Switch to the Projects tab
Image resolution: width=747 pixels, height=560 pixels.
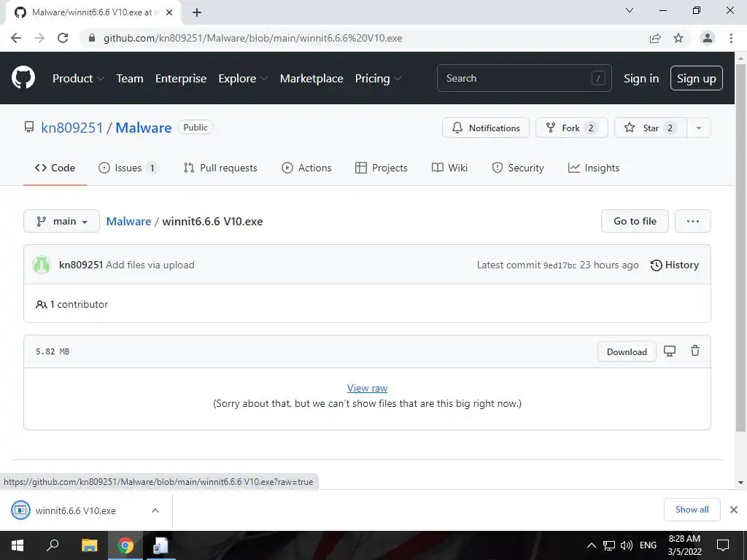[381, 168]
